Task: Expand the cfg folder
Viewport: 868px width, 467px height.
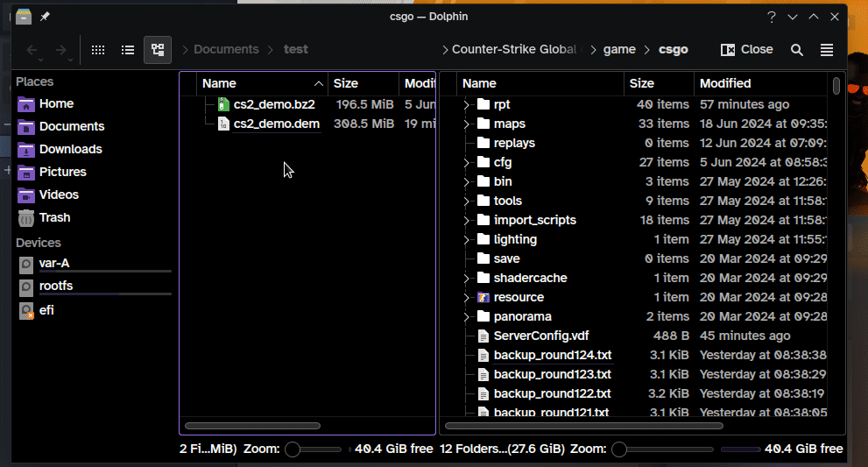Action: tap(466, 162)
